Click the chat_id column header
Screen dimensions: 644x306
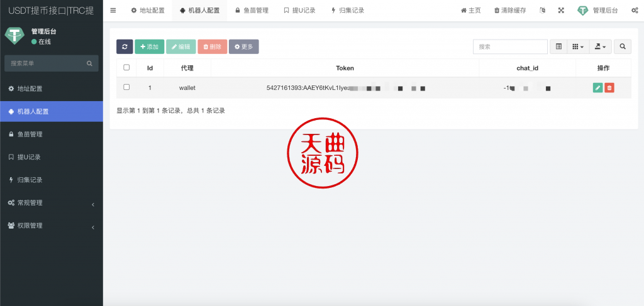click(x=528, y=68)
